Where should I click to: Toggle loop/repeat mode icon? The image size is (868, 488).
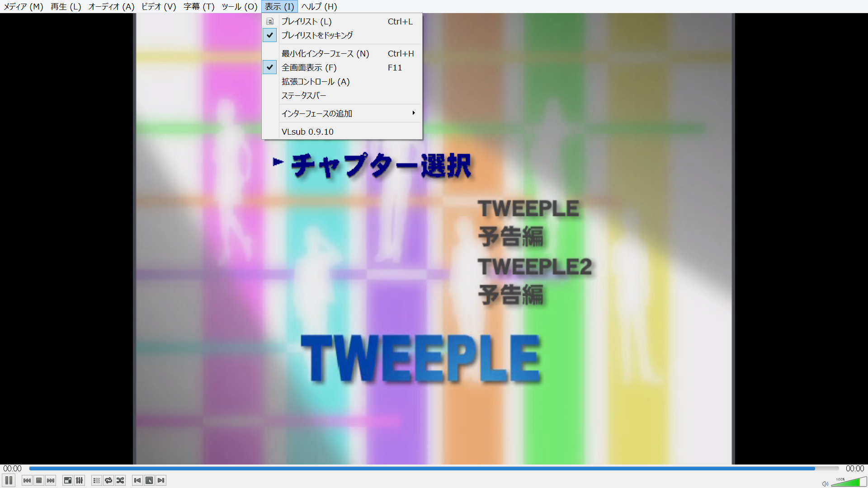pos(108,480)
